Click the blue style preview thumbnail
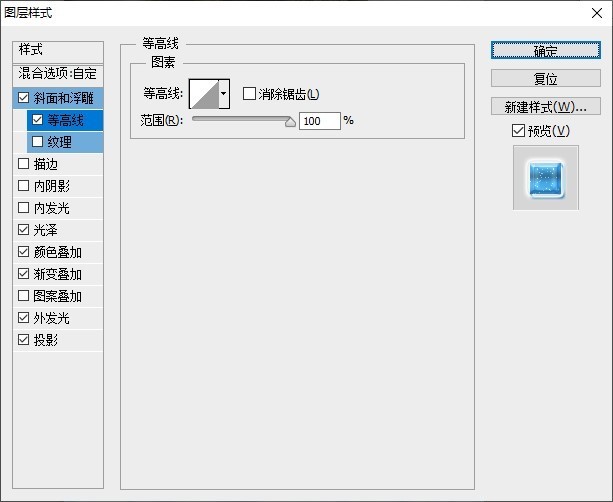The image size is (613, 502). 545,178
